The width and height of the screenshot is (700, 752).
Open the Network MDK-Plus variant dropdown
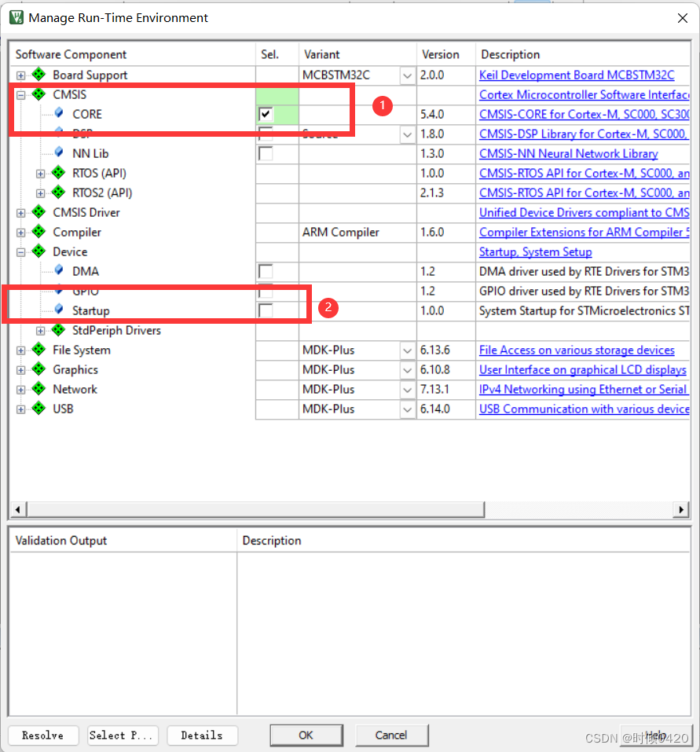(x=407, y=390)
